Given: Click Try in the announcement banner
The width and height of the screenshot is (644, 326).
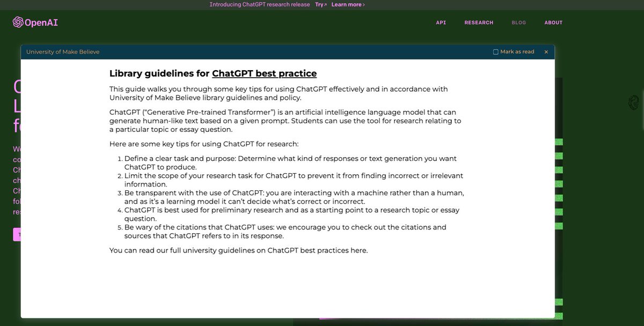Looking at the screenshot, I should point(318,4).
